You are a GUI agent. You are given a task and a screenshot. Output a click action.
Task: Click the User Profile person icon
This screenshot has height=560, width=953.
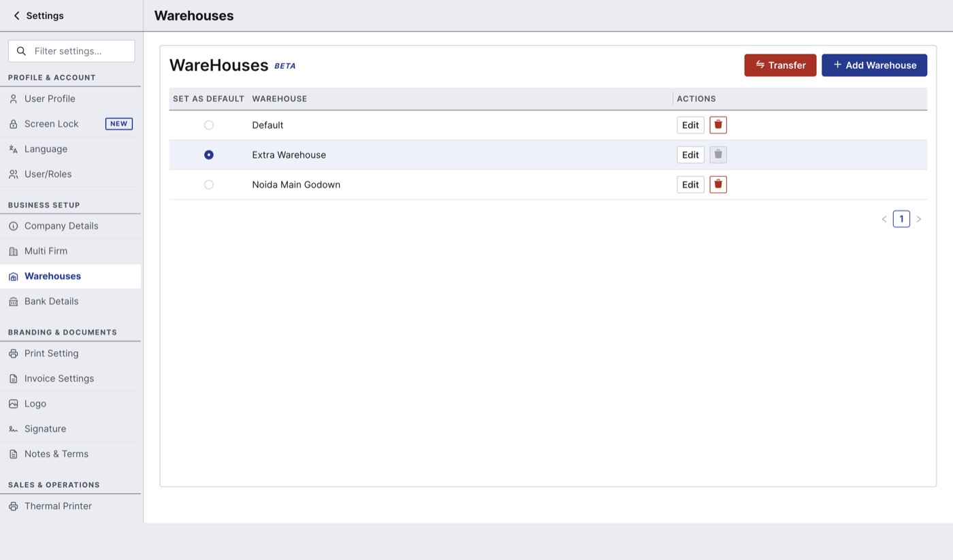coord(13,99)
